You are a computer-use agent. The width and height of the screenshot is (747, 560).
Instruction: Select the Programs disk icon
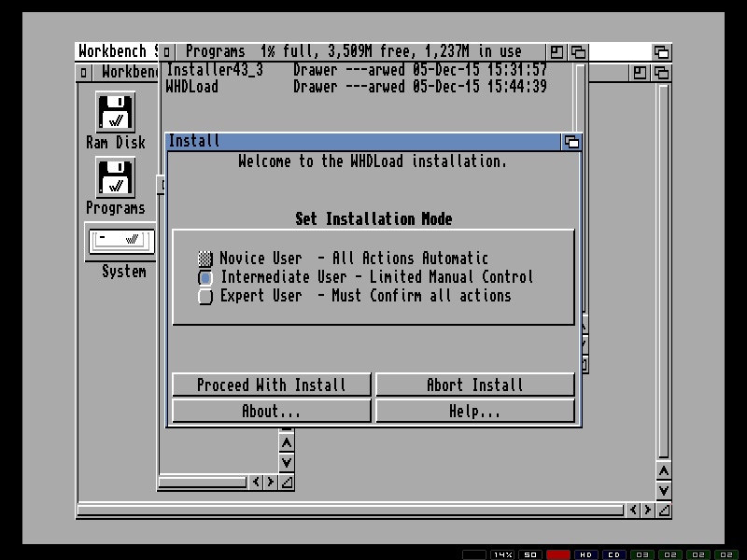coord(115,177)
